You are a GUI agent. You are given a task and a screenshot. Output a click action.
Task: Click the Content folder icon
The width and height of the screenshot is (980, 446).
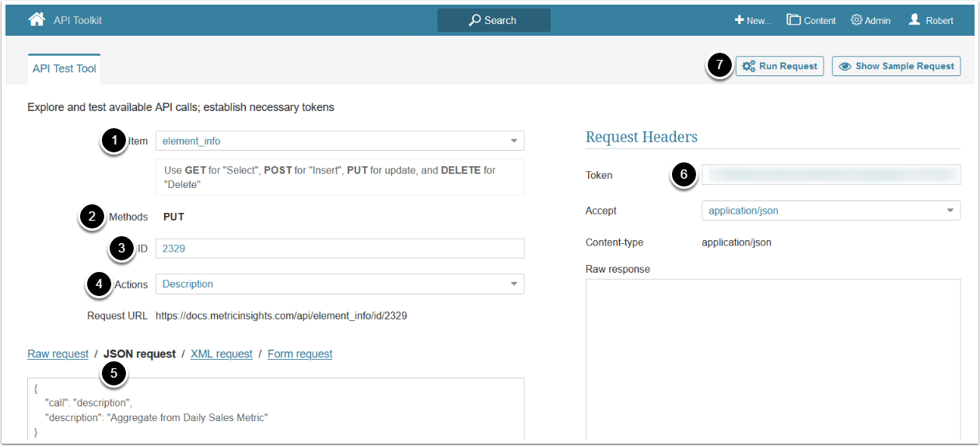pyautogui.click(x=793, y=20)
